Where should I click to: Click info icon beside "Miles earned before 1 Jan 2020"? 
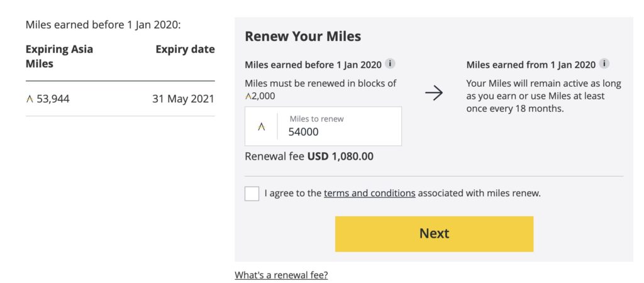tap(390, 64)
